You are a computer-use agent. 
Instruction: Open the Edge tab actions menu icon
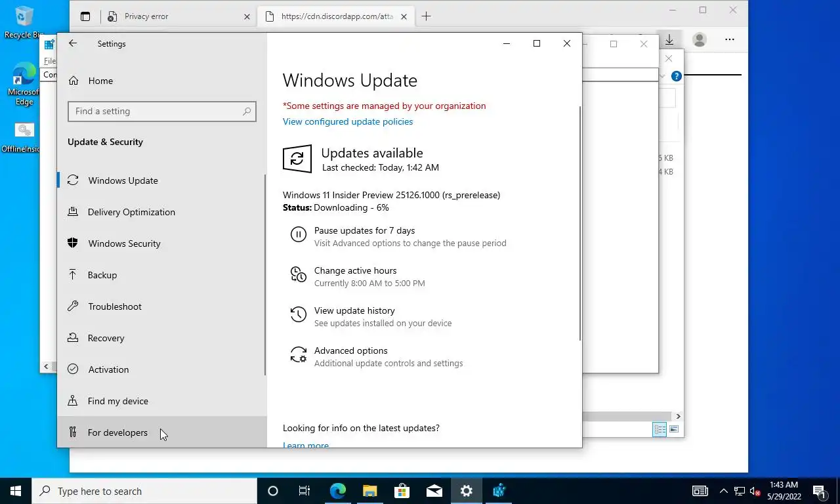click(x=85, y=16)
